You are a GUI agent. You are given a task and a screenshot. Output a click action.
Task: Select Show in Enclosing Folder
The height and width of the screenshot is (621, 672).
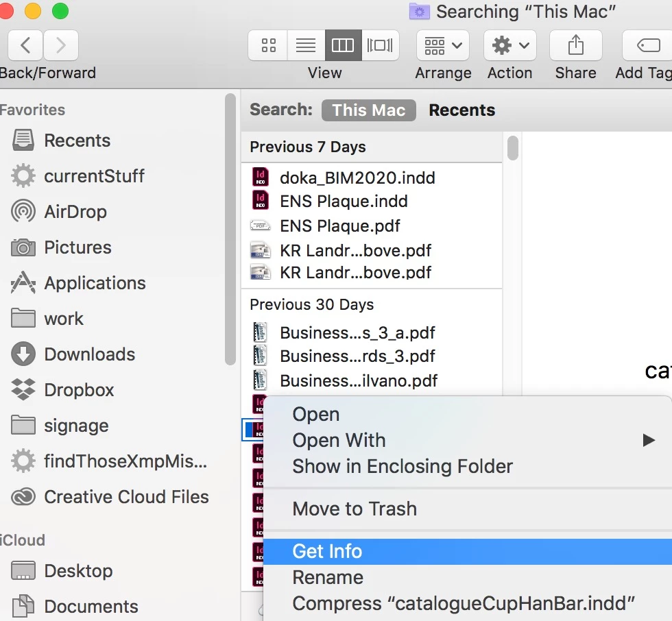[468, 466]
